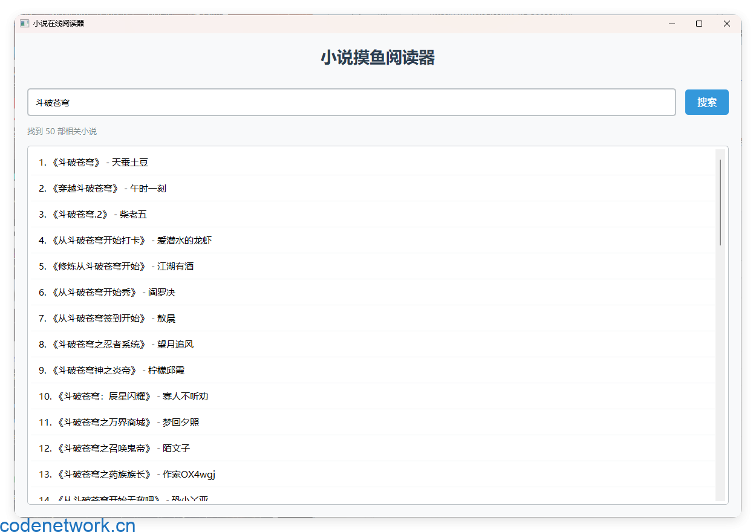Click inside the search input showing 斗破苍穹
756x532 pixels.
tap(242, 102)
